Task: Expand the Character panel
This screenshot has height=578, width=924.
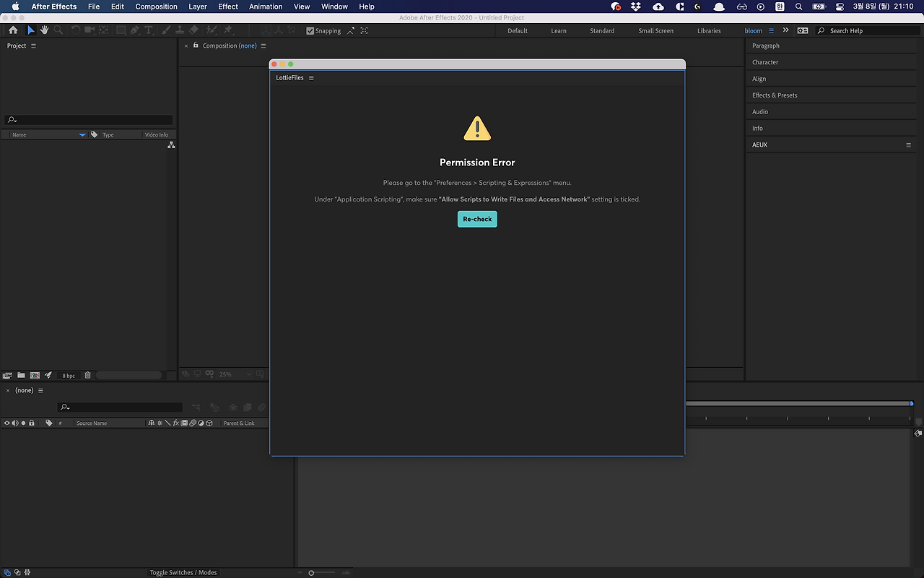Action: tap(765, 62)
